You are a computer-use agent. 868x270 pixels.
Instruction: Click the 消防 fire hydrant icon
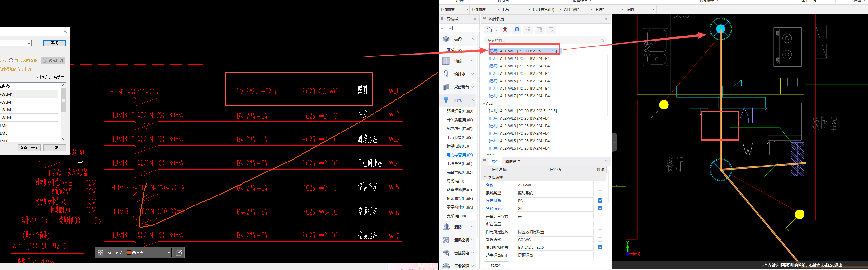click(x=446, y=227)
